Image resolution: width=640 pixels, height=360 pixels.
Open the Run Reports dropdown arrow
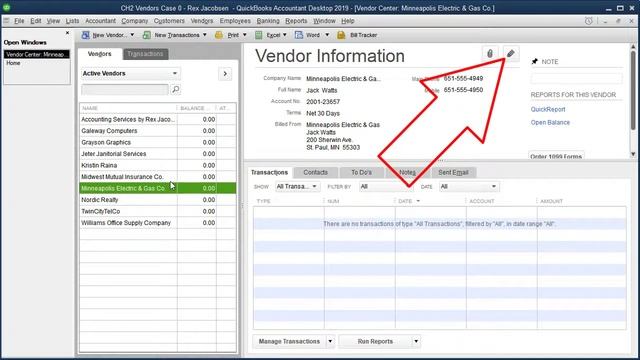(416, 341)
